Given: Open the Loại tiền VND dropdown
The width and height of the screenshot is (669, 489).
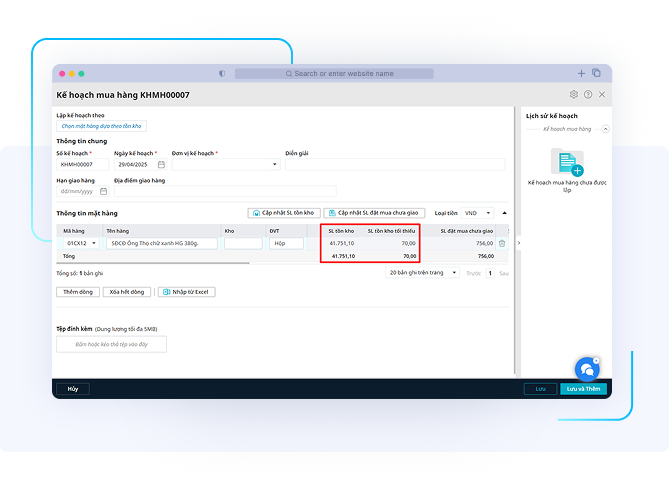Looking at the screenshot, I should (488, 213).
